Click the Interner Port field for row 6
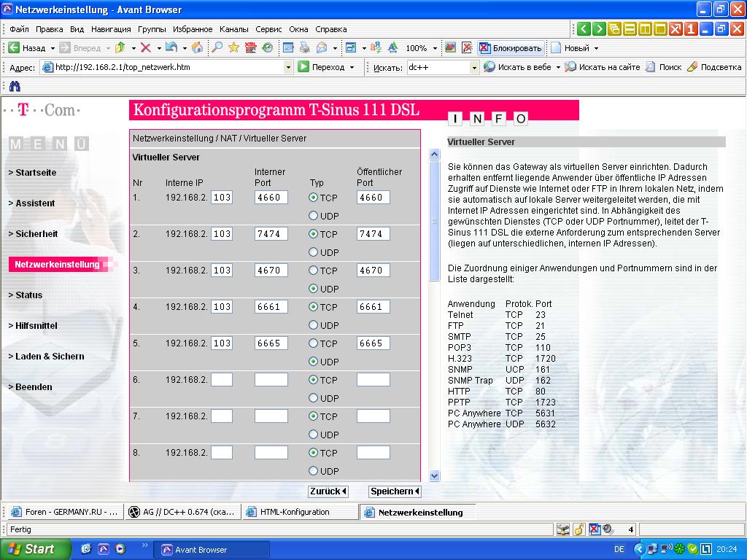Screen dimensions: 747x560 pyautogui.click(x=271, y=379)
